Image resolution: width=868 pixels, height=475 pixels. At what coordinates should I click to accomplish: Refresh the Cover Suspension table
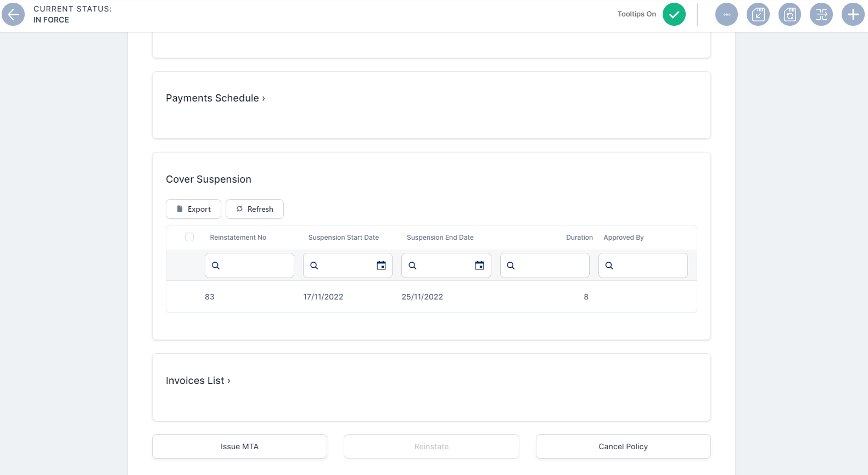[x=255, y=209]
